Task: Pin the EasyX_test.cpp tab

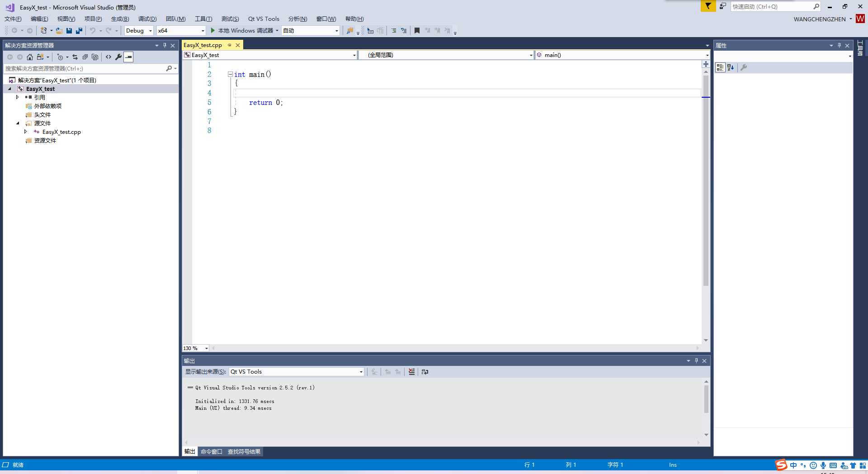Action: 229,45
